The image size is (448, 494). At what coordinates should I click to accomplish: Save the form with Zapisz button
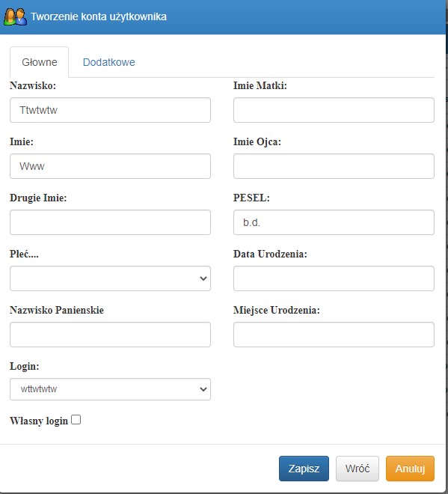[x=304, y=469]
